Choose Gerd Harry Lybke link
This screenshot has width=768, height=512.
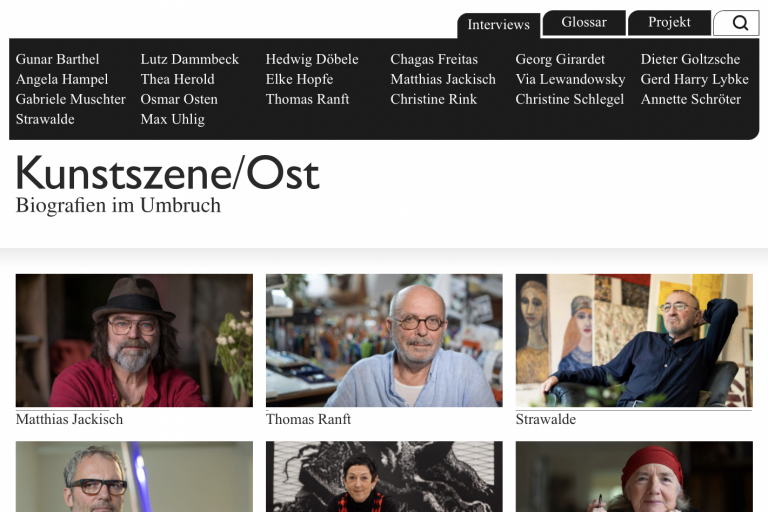(x=695, y=79)
